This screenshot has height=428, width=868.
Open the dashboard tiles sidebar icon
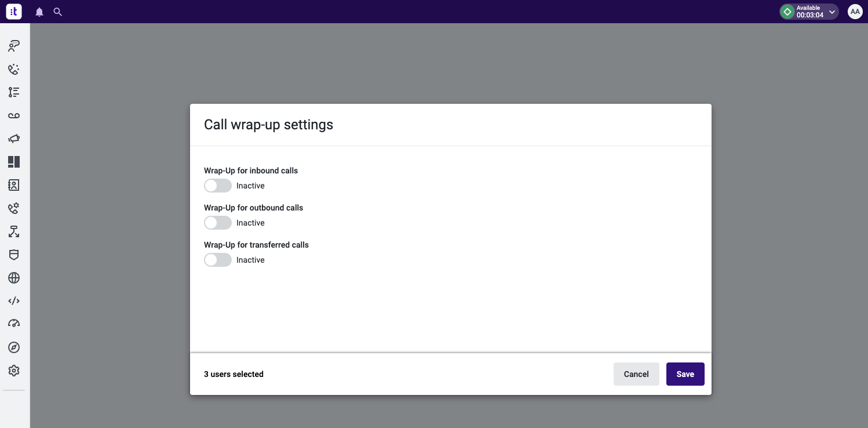(x=14, y=162)
